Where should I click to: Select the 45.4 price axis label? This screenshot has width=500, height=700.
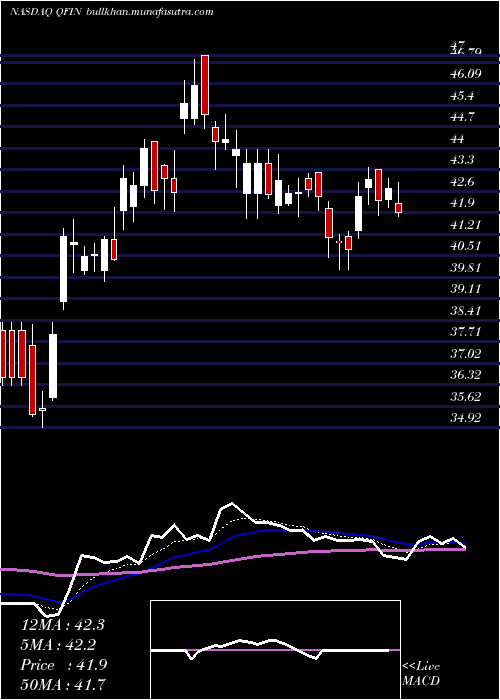(x=462, y=96)
